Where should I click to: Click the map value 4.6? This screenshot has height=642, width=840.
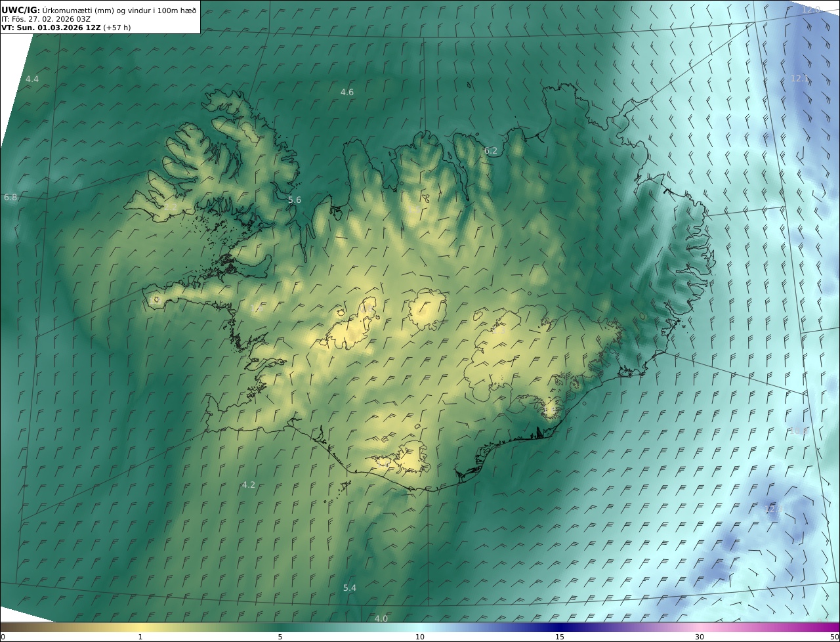(x=347, y=92)
